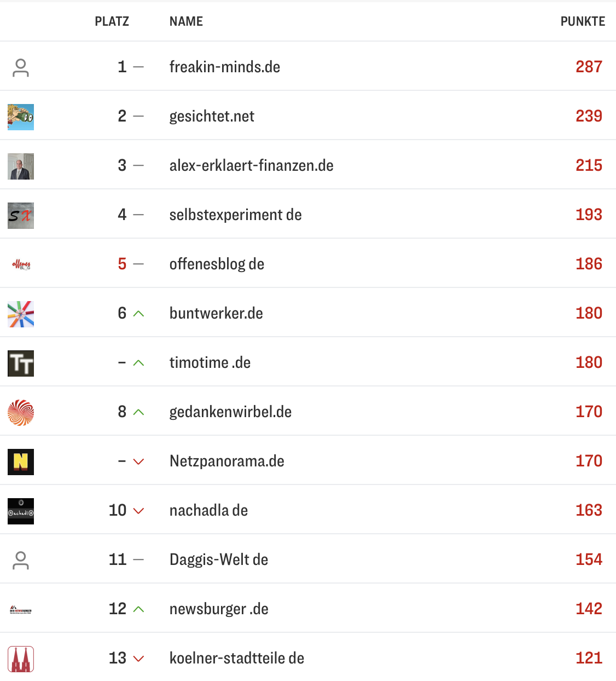
Task: Select the PLATZ column header
Action: pyautogui.click(x=112, y=21)
